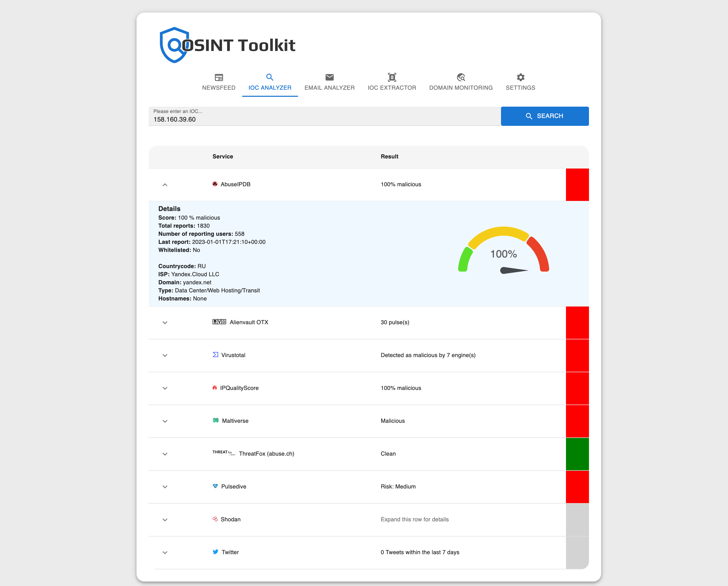Click the Pulsedive heart logo icon
Screen dimensions: 728x586
[215, 486]
